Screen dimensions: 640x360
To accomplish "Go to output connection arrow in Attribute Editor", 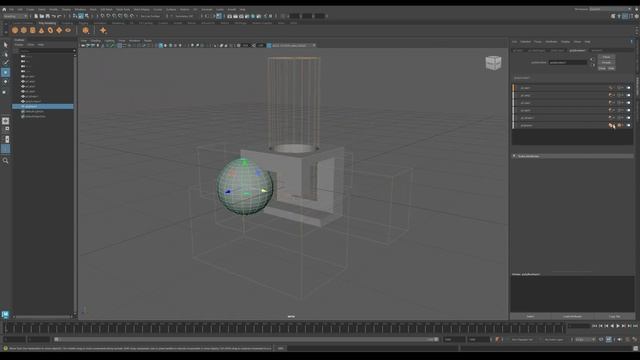I will pyautogui.click(x=592, y=64).
